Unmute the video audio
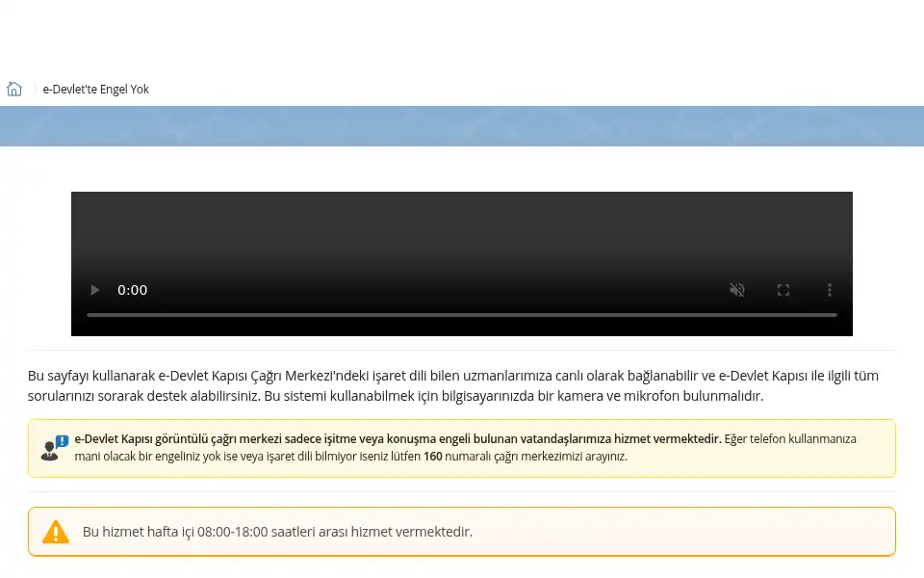The image size is (924, 578). tap(736, 290)
